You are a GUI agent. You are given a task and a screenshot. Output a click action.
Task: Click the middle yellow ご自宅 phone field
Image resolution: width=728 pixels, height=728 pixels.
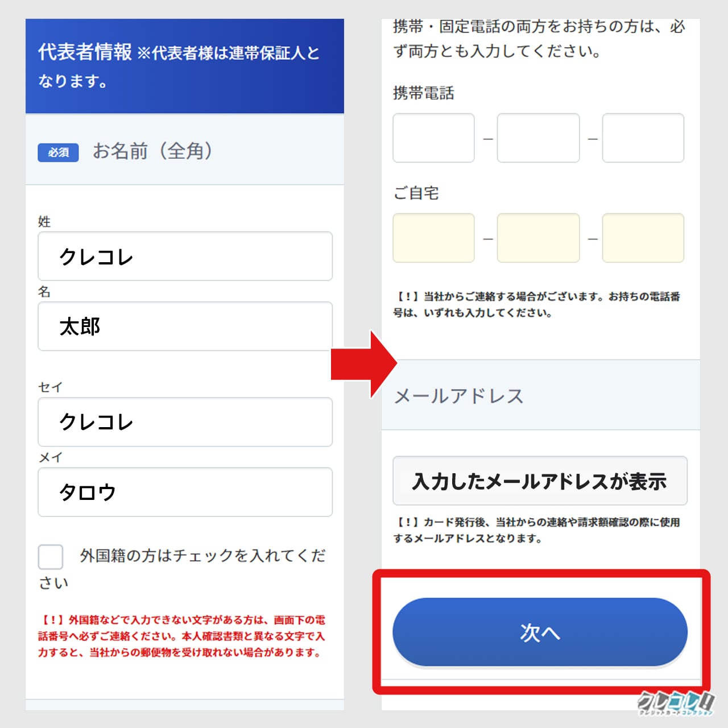(x=538, y=238)
